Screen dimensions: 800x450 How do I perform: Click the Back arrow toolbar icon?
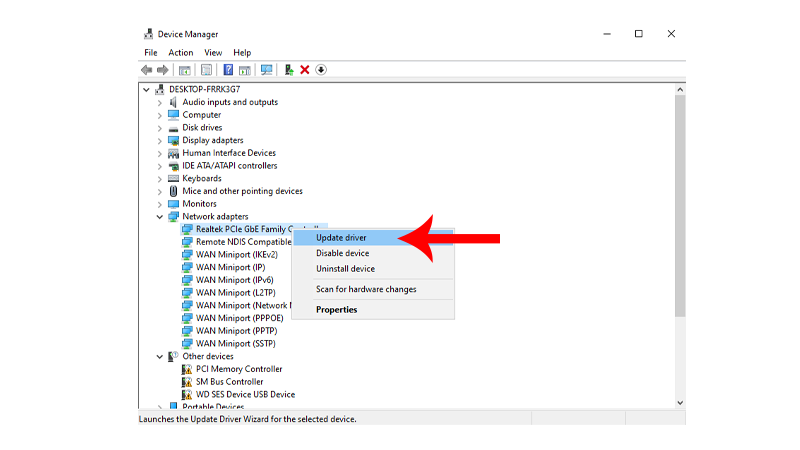pyautogui.click(x=146, y=70)
